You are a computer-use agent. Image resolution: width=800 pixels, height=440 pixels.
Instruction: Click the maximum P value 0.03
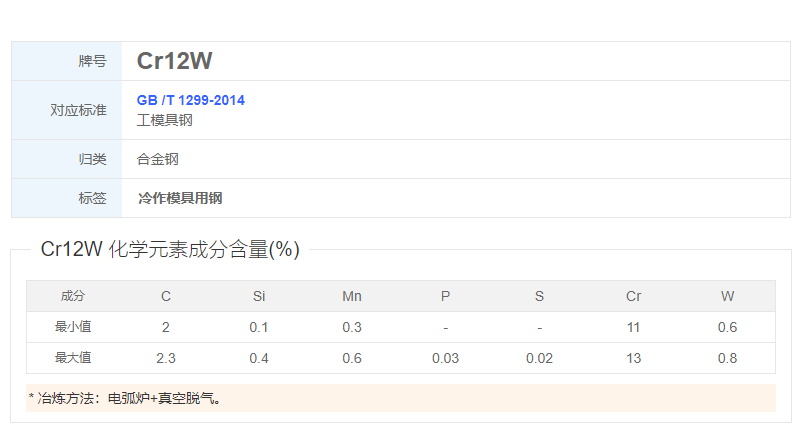point(445,358)
